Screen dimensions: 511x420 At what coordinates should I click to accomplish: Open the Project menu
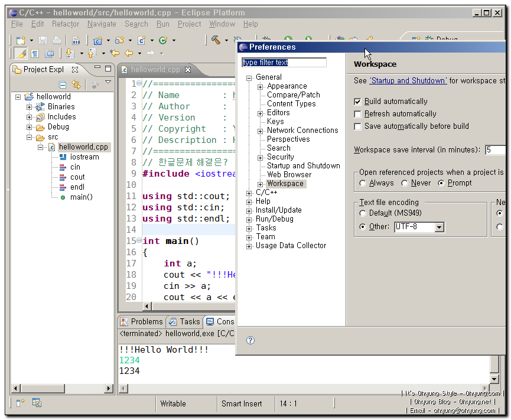point(190,24)
